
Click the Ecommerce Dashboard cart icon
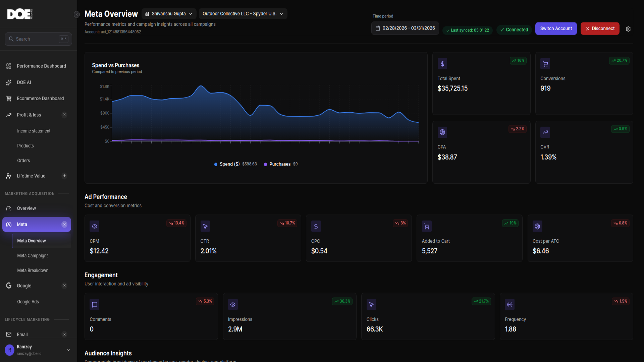(9, 99)
